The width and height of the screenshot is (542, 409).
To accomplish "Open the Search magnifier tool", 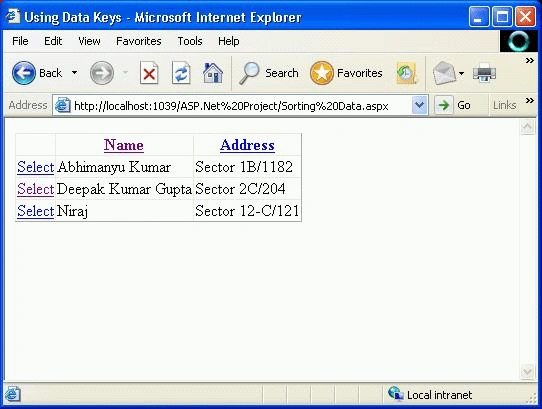I will (249, 73).
